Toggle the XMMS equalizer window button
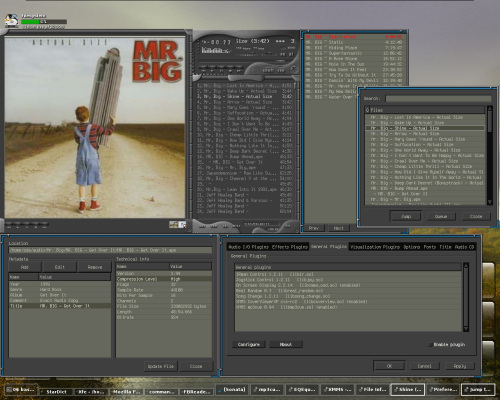 point(283,54)
